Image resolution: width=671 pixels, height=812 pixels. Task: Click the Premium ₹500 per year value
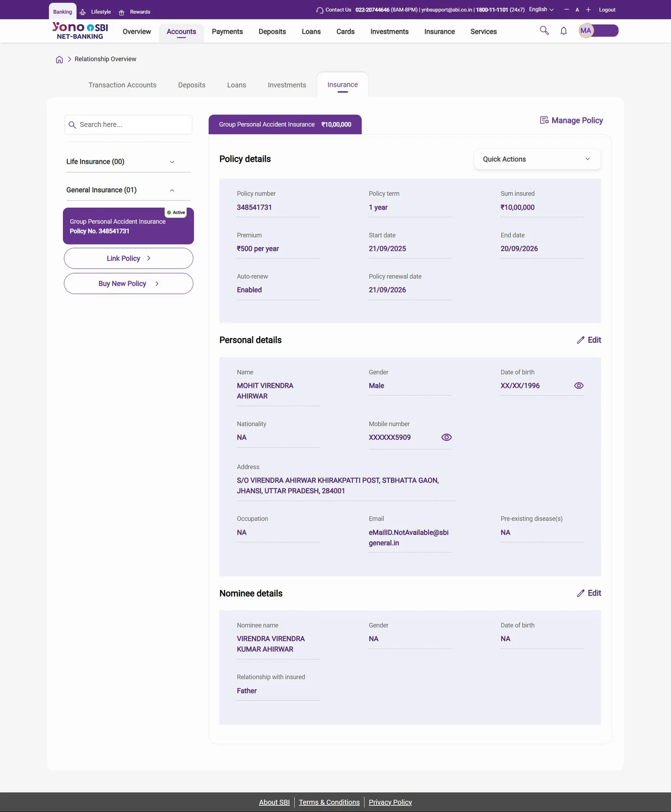(x=257, y=249)
